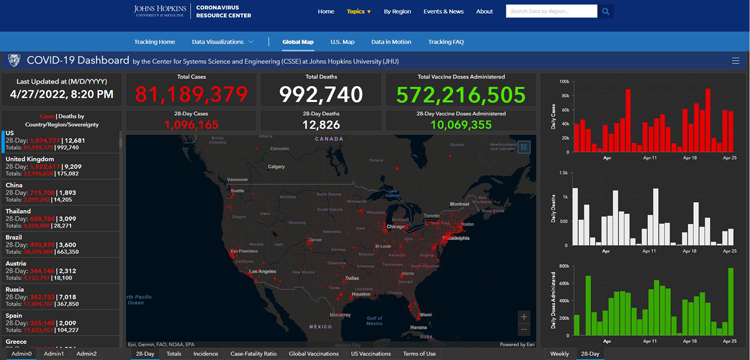Image resolution: width=750 pixels, height=360 pixels.
Task: Click the search magnifier icon button
Action: 606,11
